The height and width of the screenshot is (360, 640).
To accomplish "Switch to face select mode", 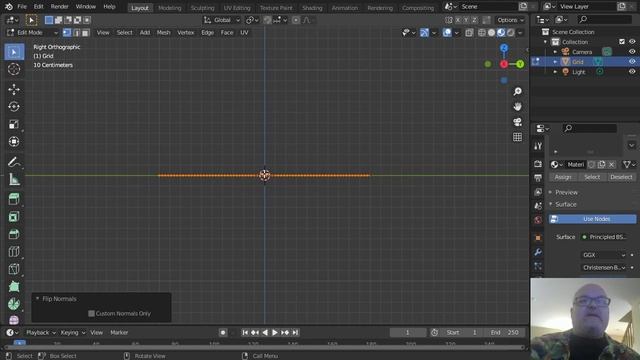I will pyautogui.click(x=85, y=33).
